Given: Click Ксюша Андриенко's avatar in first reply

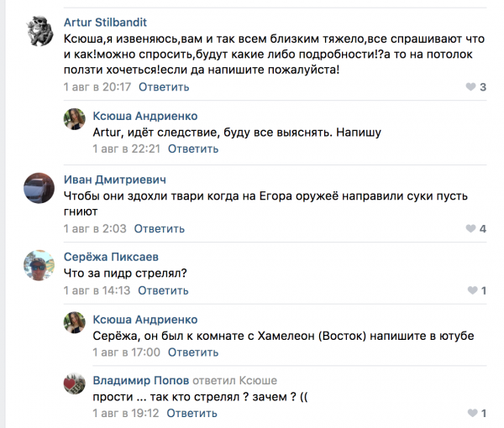Looking at the screenshot, I should click(74, 118).
